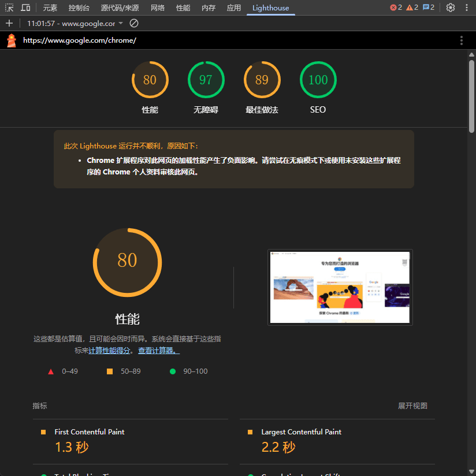Jump to the 无障碍 score gauge of 97
The width and height of the screenshot is (476, 476).
[206, 88]
